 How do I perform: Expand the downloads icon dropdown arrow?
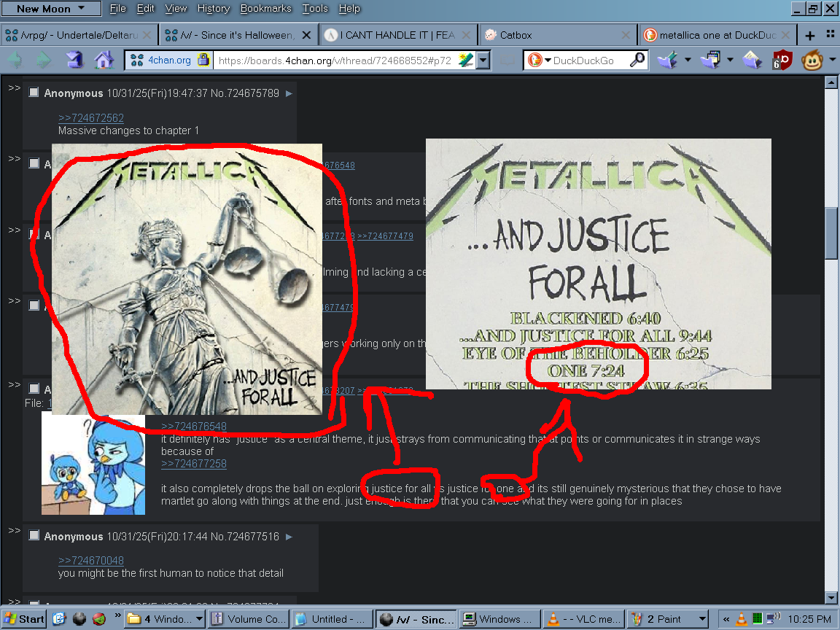pyautogui.click(x=688, y=60)
